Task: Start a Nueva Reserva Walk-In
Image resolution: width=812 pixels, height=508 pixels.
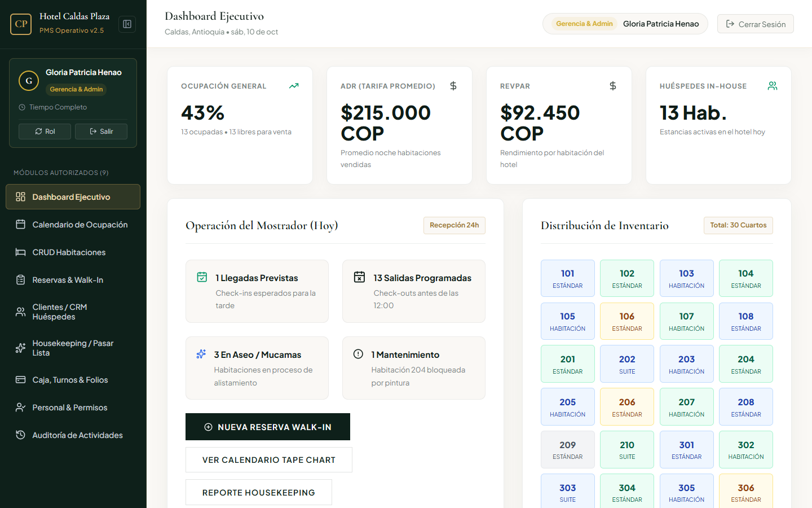Action: pos(268,427)
